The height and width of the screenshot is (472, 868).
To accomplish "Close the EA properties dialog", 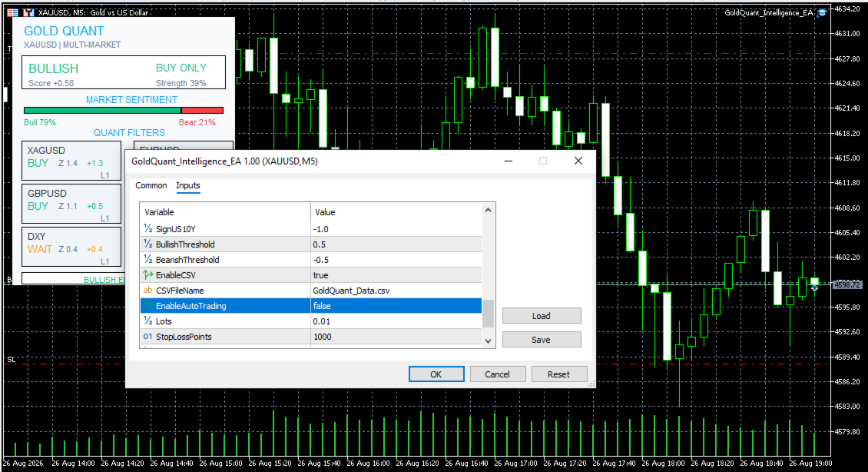I will (x=578, y=161).
